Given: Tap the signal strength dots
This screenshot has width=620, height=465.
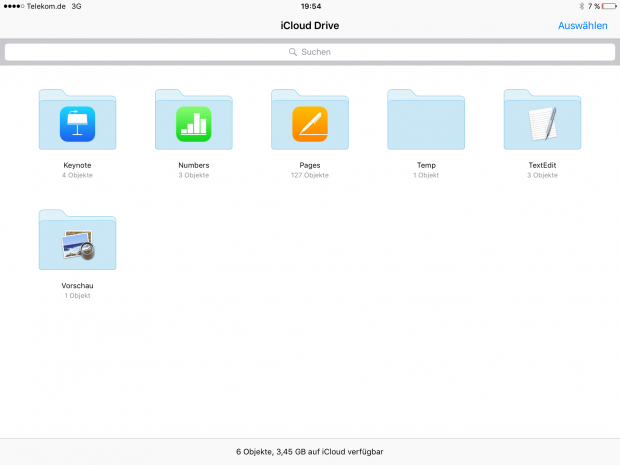Looking at the screenshot, I should (x=14, y=6).
